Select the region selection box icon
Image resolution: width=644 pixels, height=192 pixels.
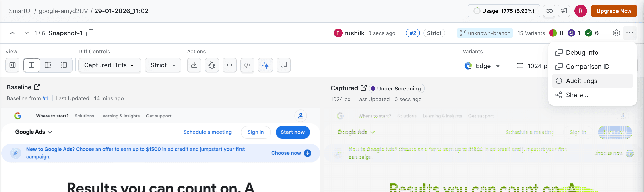click(229, 65)
